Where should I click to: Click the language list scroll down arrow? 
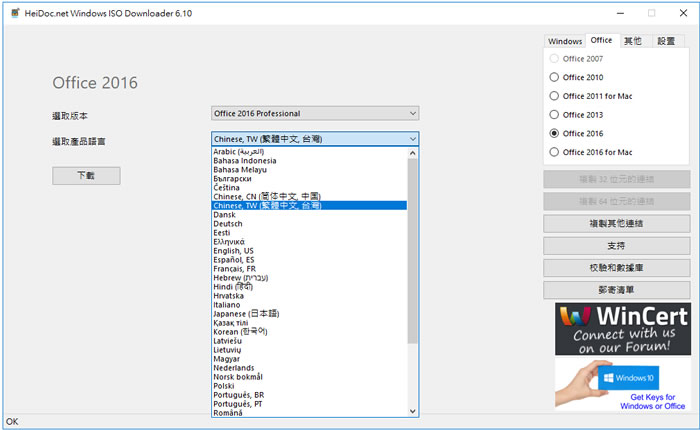[412, 411]
